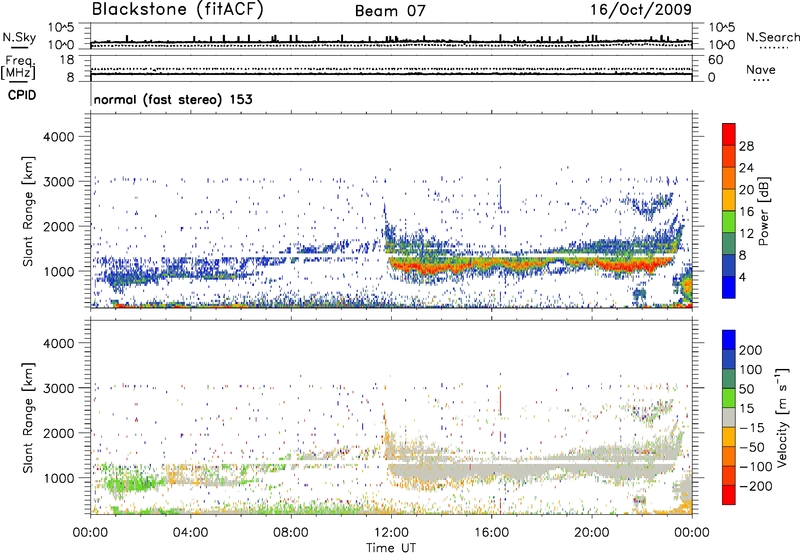Pick the bright blue bottom segment of power colorbar
Screen dimensions: 800x554
(x=729, y=287)
